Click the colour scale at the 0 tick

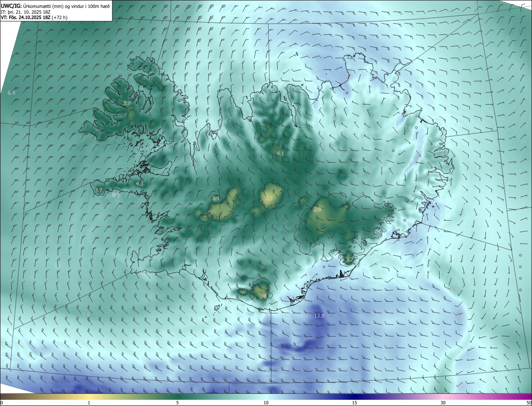[2, 403]
